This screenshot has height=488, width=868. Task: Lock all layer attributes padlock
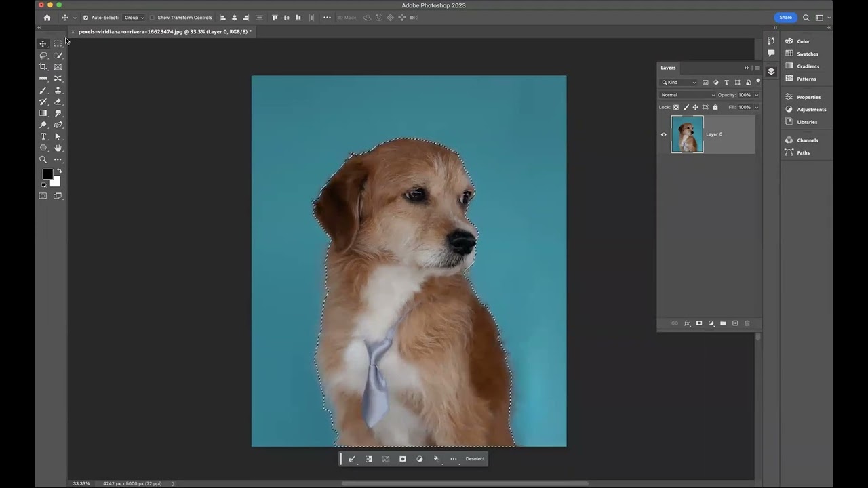pyautogui.click(x=715, y=107)
